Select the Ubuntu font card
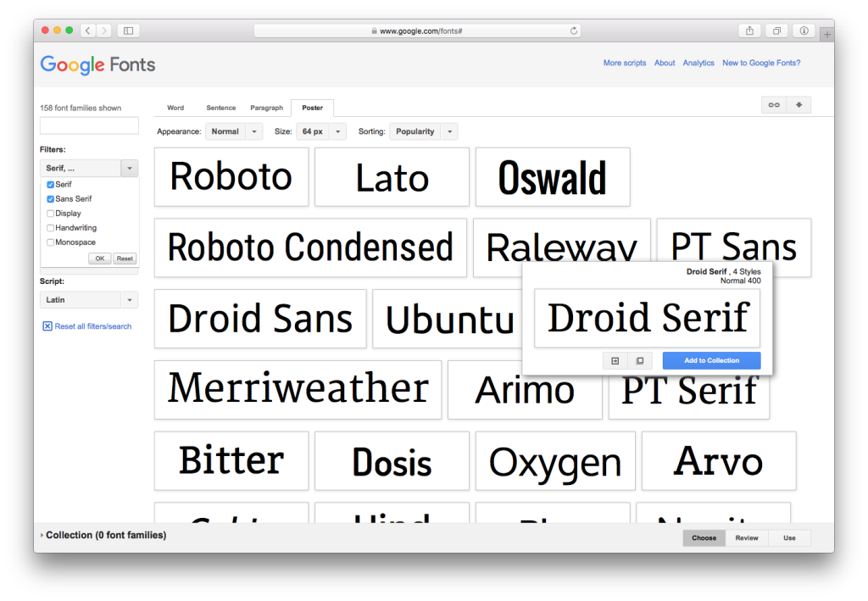 448,319
